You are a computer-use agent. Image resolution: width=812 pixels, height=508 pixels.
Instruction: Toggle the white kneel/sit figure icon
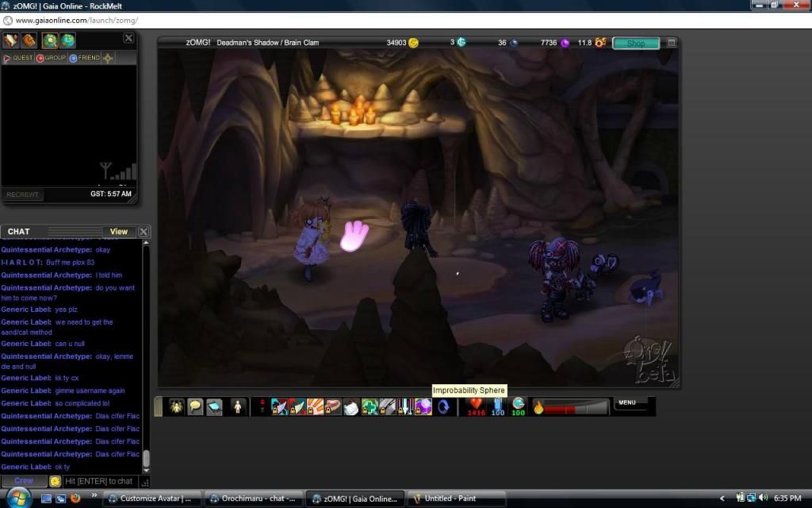click(x=238, y=407)
